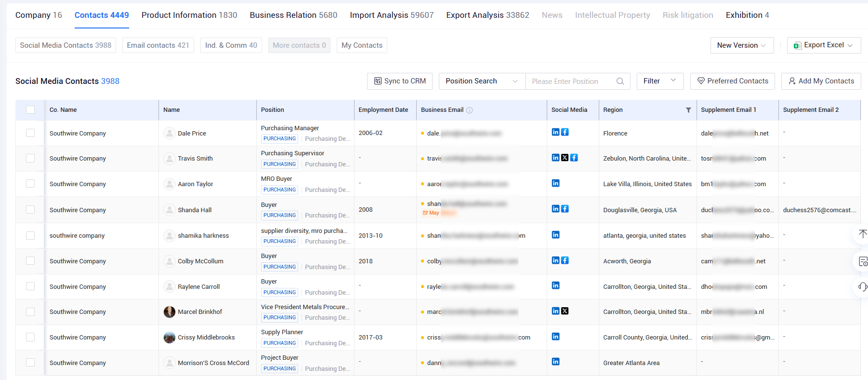
Task: Toggle the select-all header checkbox
Action: pyautogui.click(x=30, y=110)
